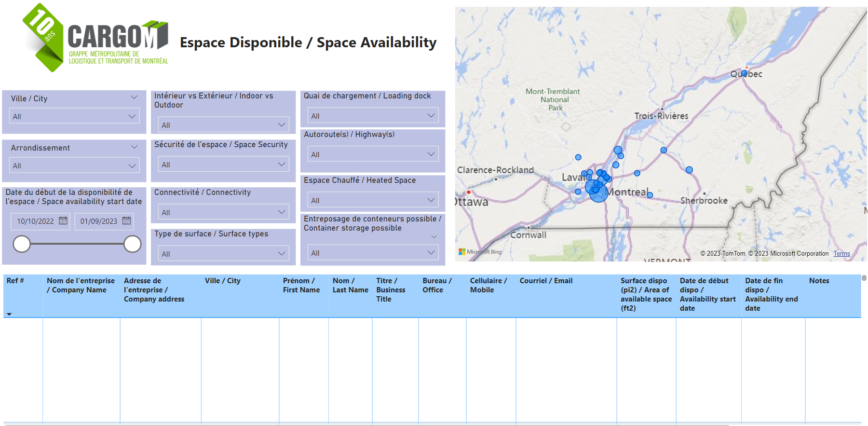Click the right handle of date slider

(x=133, y=244)
